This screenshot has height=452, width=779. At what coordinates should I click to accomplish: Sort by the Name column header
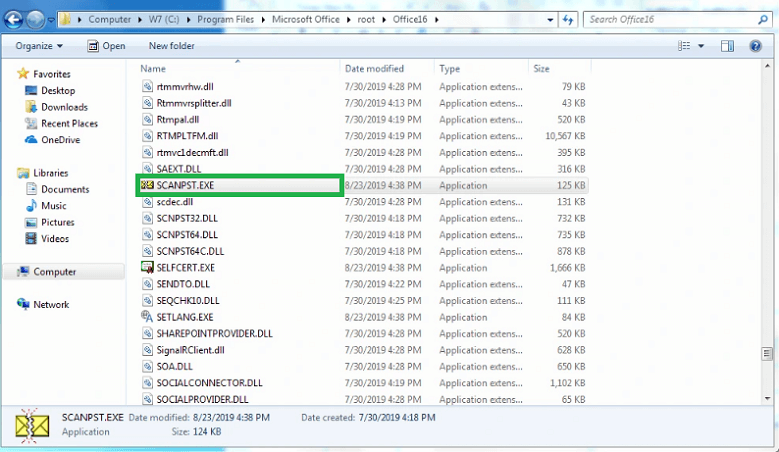tap(153, 69)
